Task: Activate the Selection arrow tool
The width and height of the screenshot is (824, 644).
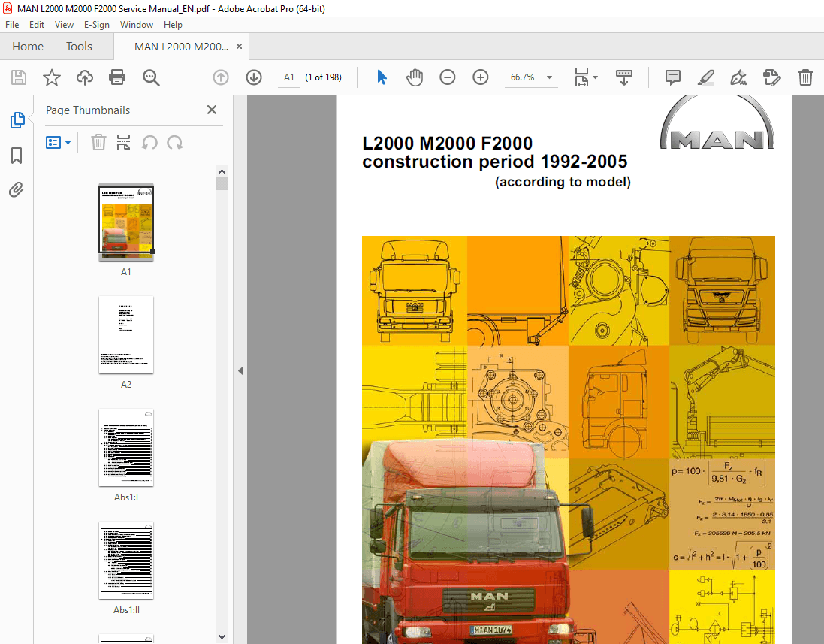Action: click(382, 77)
